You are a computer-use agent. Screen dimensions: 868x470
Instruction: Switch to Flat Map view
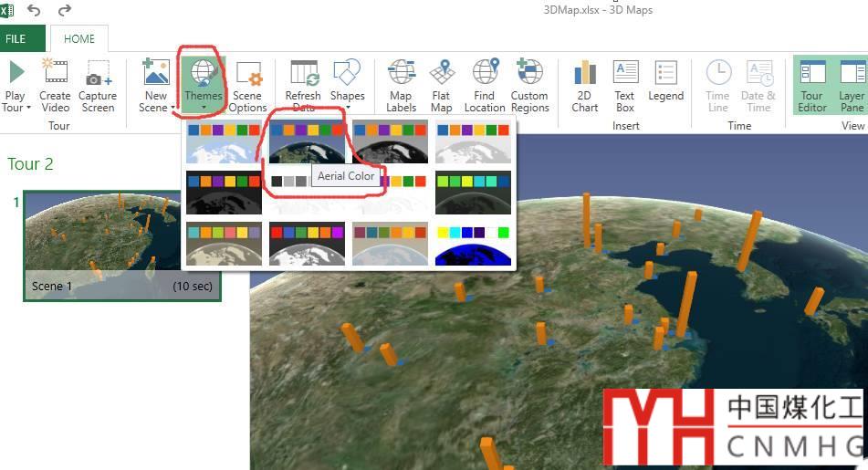point(441,85)
